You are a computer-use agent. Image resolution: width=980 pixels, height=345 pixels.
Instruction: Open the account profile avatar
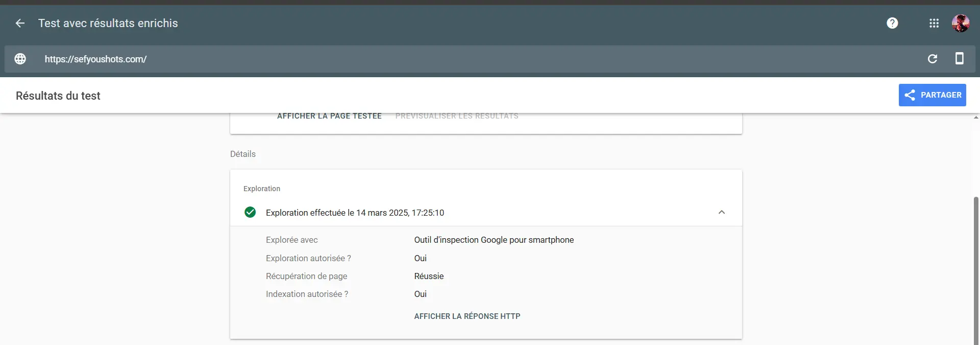pos(961,23)
